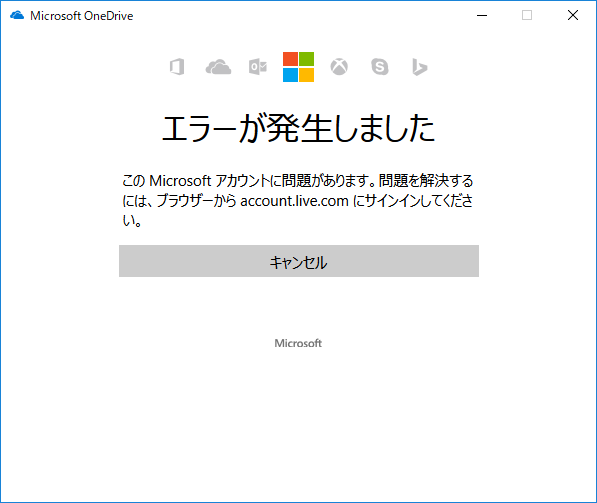Click the blue OneDrive icon in title bar
Screen dimensions: 597x503
pos(17,16)
